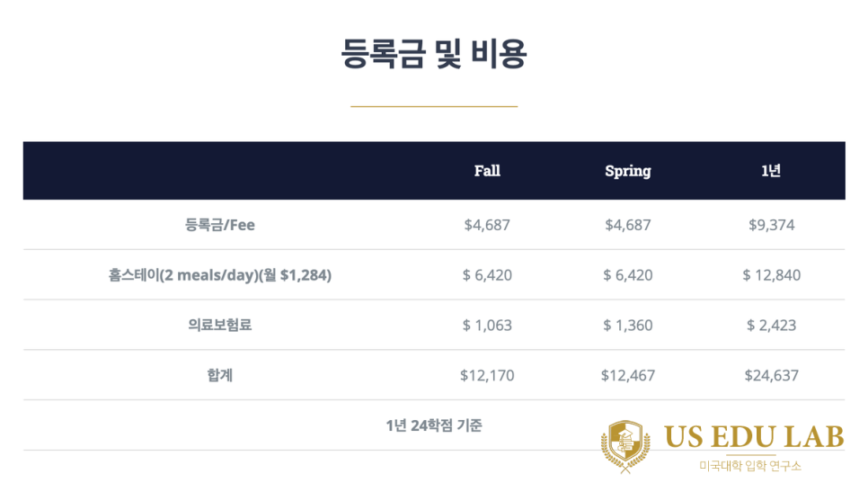Click the 1년 24학점 기준 footnote
This screenshot has width=868, height=483.
[x=434, y=425]
